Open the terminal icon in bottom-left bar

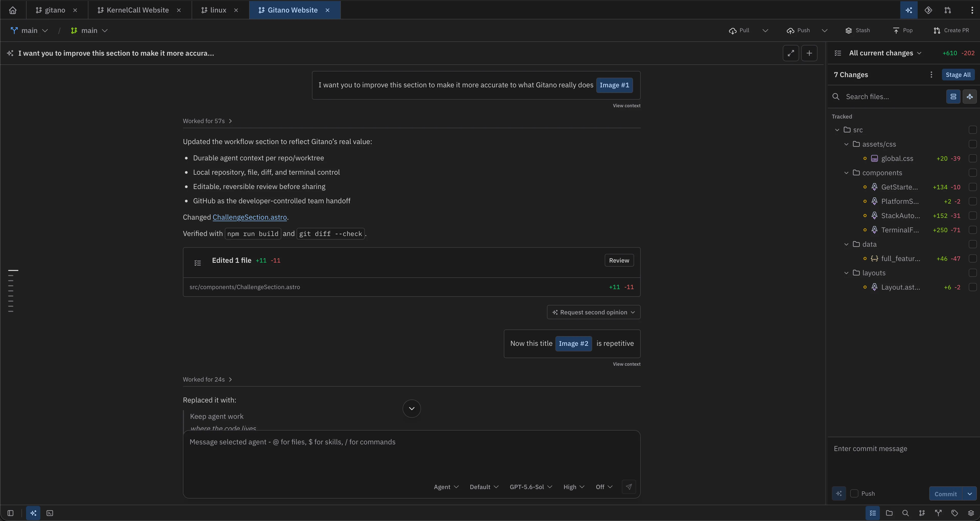(x=50, y=513)
